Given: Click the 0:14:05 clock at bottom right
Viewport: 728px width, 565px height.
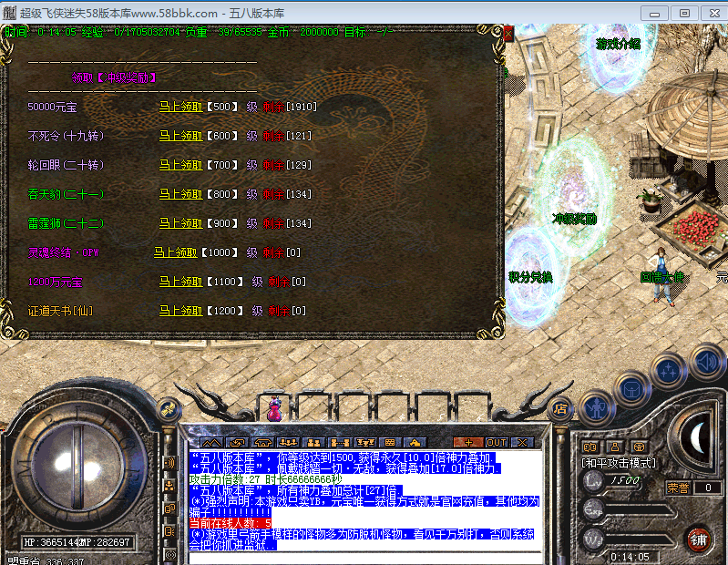Looking at the screenshot, I should coord(630,557).
